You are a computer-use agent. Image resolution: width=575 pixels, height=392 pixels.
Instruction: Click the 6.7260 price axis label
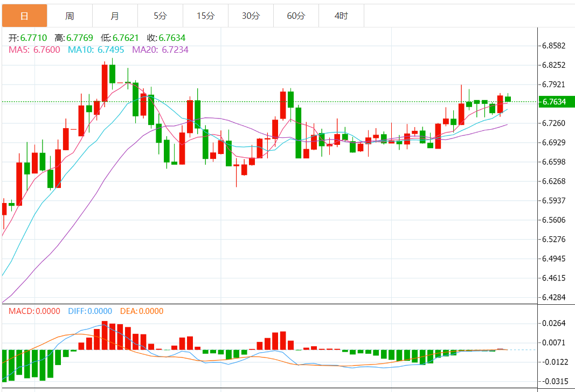pyautogui.click(x=554, y=123)
